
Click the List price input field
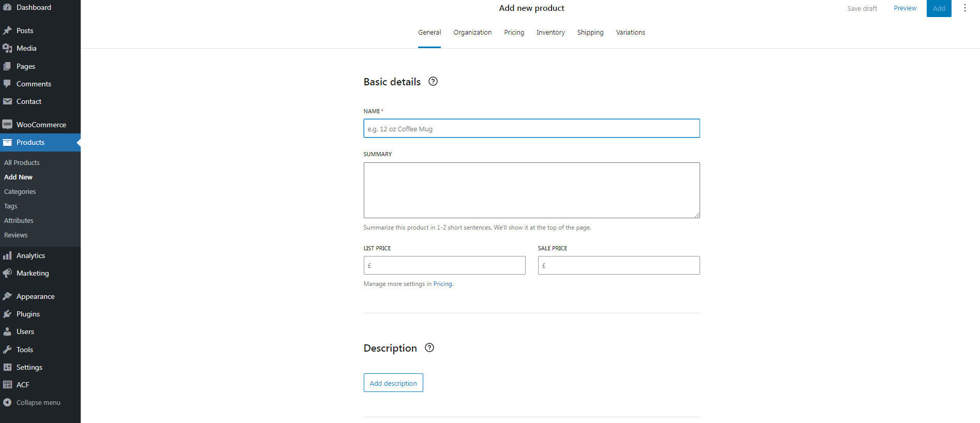coord(444,265)
